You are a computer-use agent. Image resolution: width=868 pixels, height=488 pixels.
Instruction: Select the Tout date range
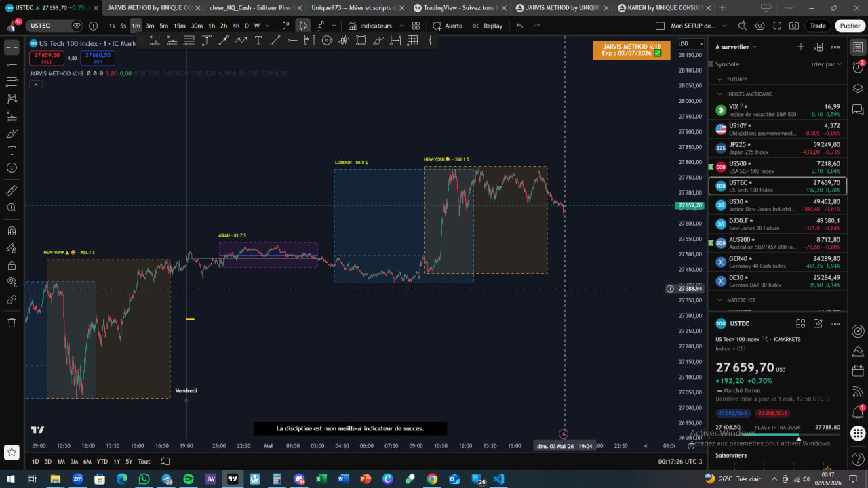tap(144, 462)
